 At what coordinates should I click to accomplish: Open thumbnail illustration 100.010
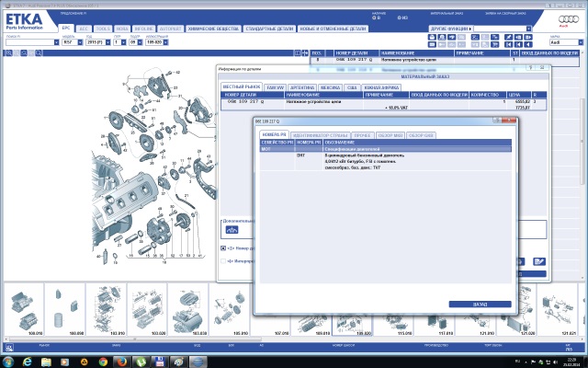[x=23, y=309]
